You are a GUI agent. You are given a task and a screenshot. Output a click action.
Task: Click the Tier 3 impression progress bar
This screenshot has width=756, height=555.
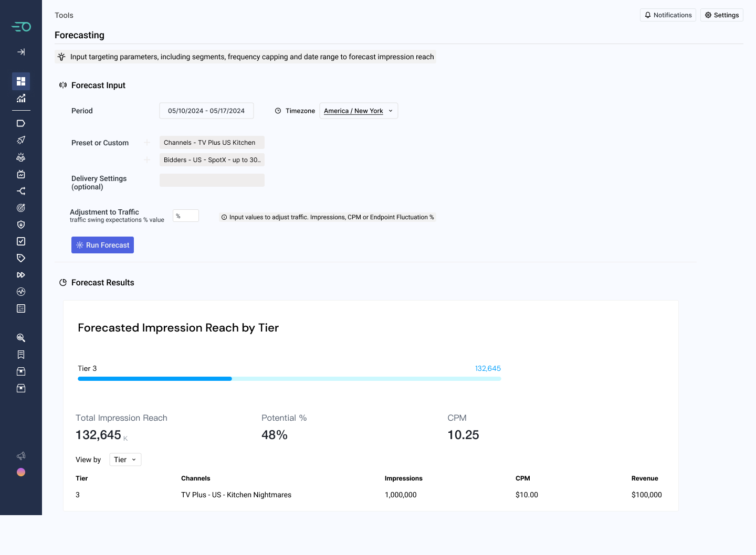pyautogui.click(x=289, y=379)
